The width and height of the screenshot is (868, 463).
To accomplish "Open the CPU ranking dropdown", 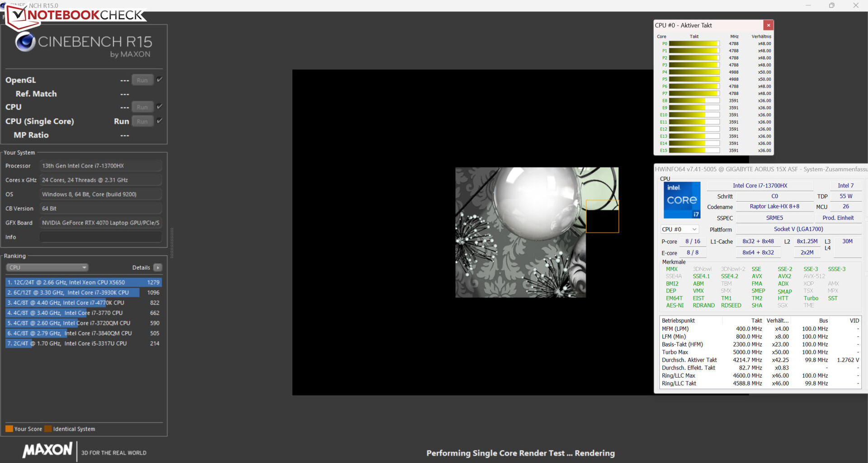I will (47, 268).
